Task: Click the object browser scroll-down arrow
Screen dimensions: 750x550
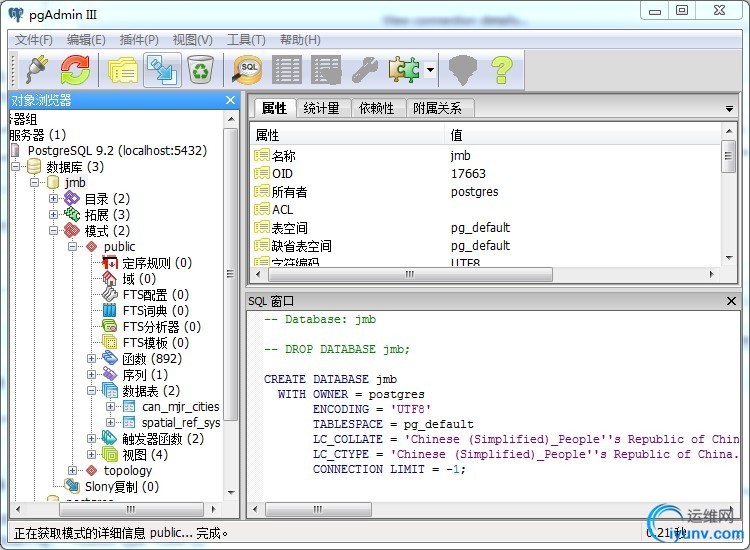Action: tap(232, 493)
